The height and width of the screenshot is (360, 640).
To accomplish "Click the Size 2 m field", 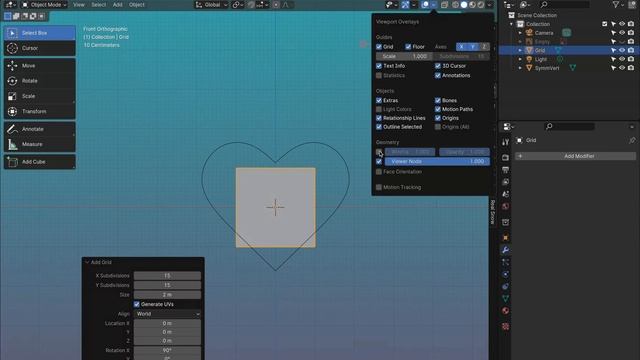I will coord(167,295).
